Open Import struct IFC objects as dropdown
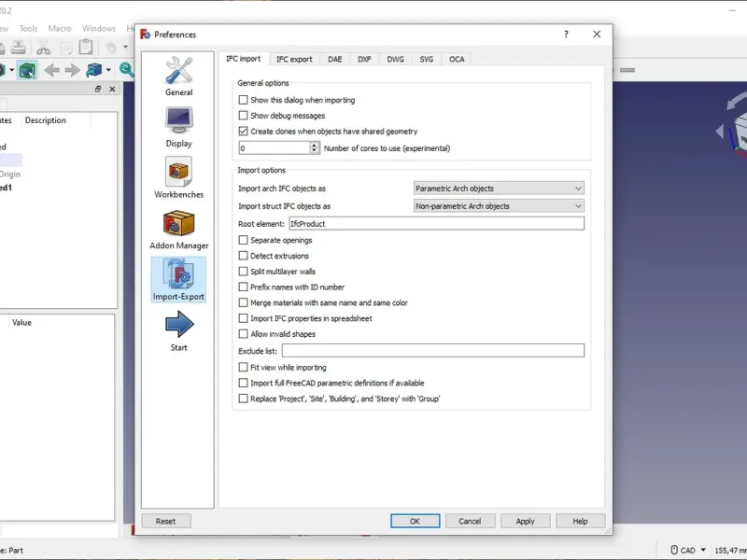Viewport: 747px width, 560px height. (x=499, y=206)
